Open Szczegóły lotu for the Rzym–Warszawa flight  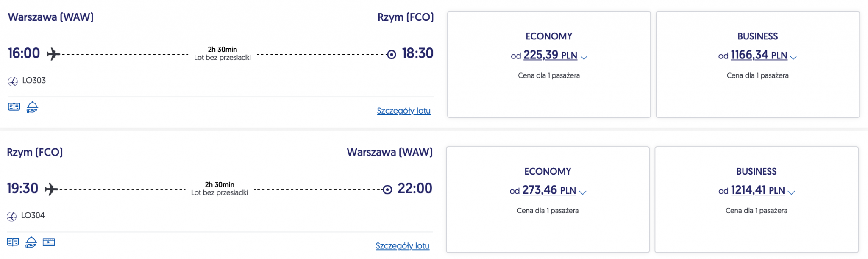[402, 246]
